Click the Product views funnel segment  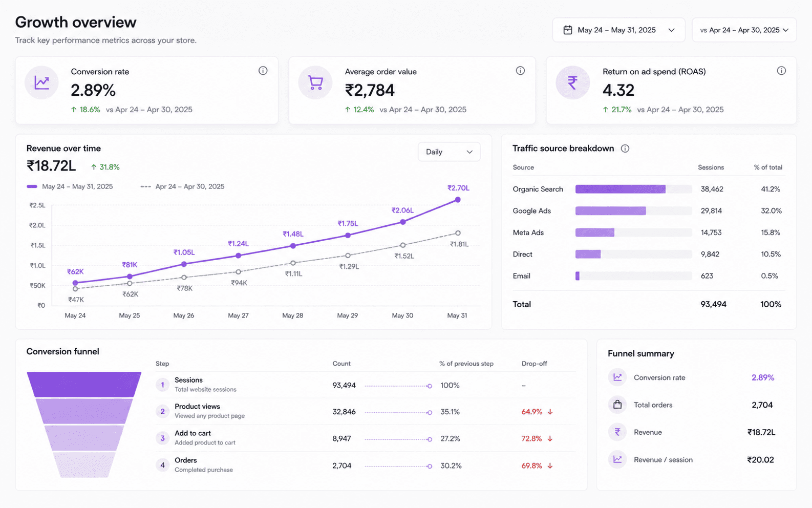(84, 411)
